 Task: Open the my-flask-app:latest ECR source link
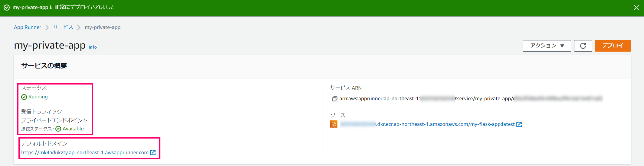click(x=427, y=124)
